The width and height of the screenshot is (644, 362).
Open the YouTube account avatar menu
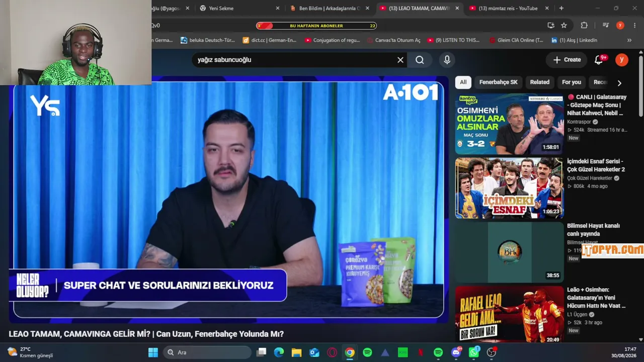click(x=621, y=60)
